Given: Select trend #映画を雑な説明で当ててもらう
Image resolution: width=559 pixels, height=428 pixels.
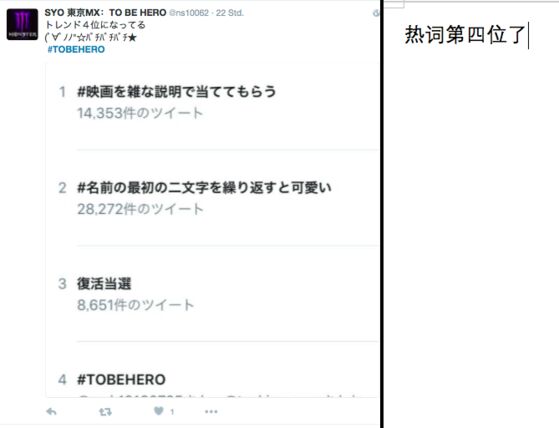Looking at the screenshot, I should click(177, 92).
